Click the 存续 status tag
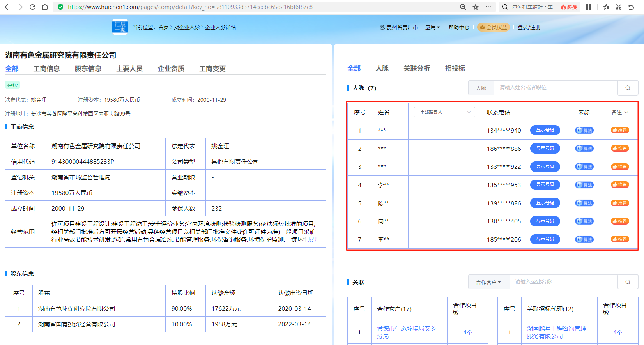The height and width of the screenshot is (345, 644). tap(12, 85)
